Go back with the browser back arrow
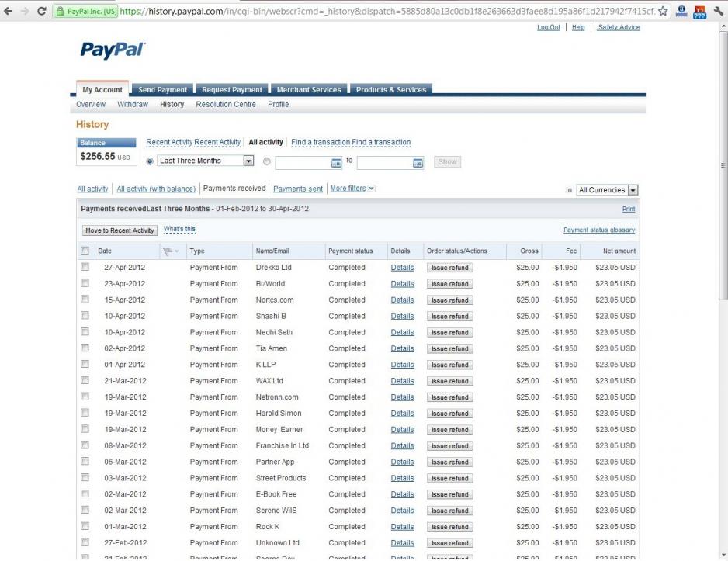 click(8, 11)
